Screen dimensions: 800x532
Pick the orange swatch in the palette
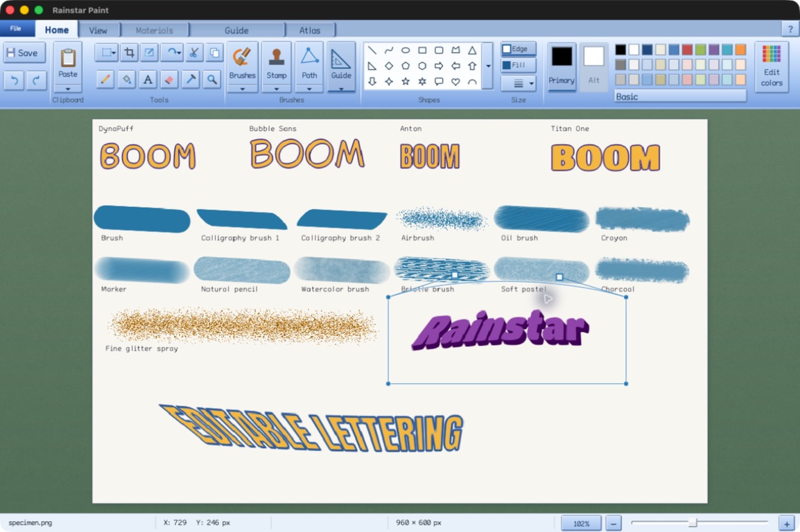740,49
